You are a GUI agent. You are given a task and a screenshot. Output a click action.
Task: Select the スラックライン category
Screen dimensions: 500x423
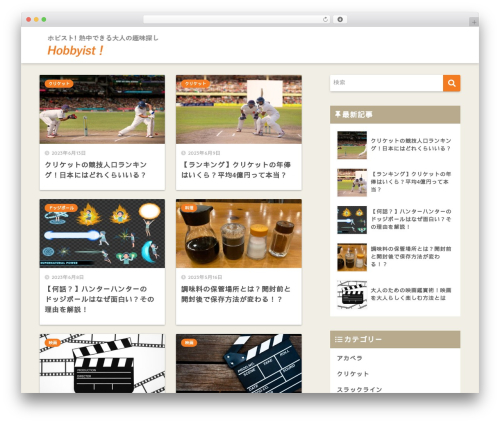[359, 389]
